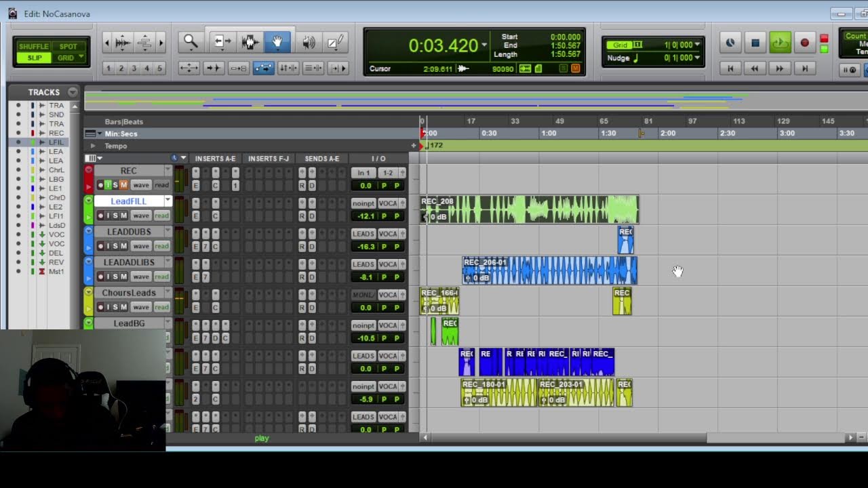Recall zoom preset 5
The height and width of the screenshot is (488, 868).
[x=160, y=68]
